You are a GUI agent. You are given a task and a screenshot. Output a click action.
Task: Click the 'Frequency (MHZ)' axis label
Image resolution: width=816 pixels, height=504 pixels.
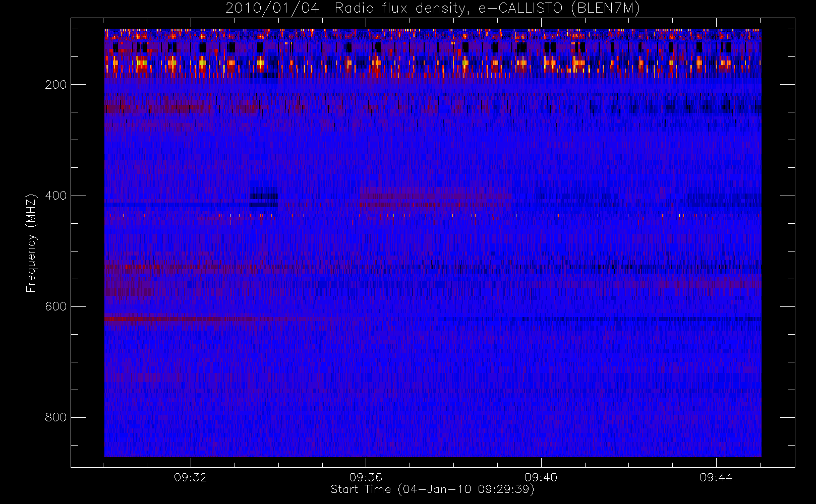pyautogui.click(x=31, y=243)
